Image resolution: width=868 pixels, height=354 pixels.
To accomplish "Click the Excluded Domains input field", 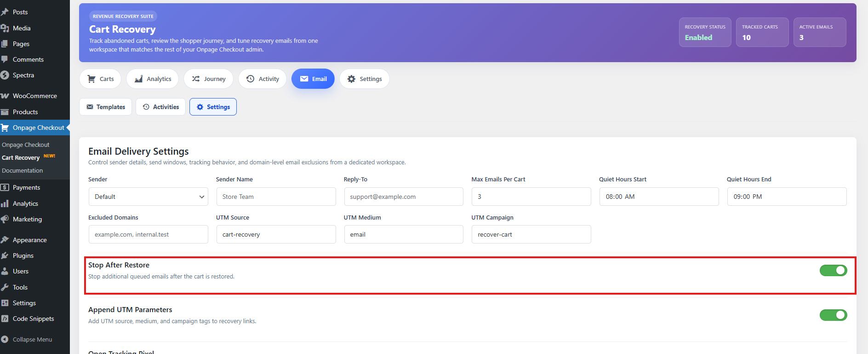I will (x=148, y=234).
